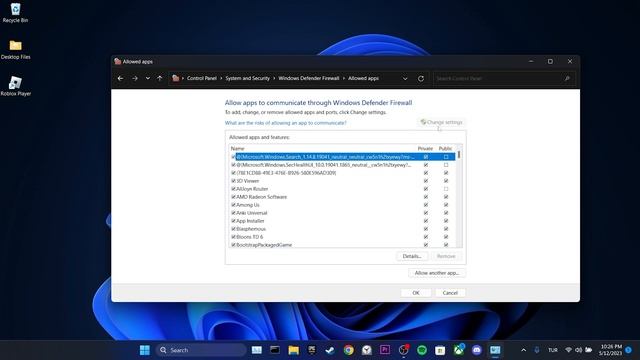Open Steam from the taskbar
The image size is (640, 360).
tap(330, 350)
